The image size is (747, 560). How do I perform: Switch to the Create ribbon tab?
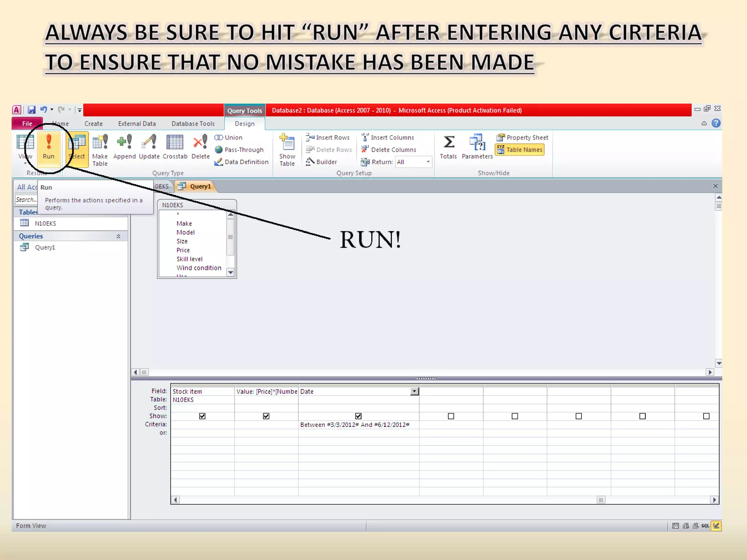93,124
